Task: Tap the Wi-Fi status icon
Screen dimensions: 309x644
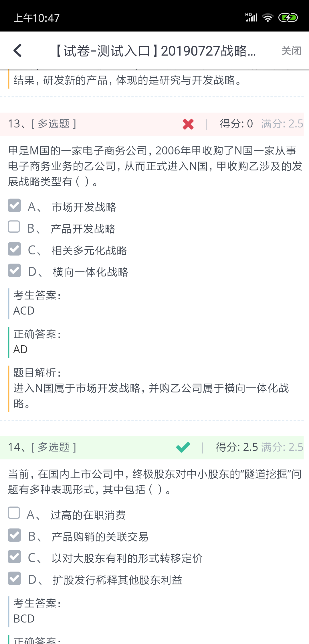Action: tap(268, 18)
